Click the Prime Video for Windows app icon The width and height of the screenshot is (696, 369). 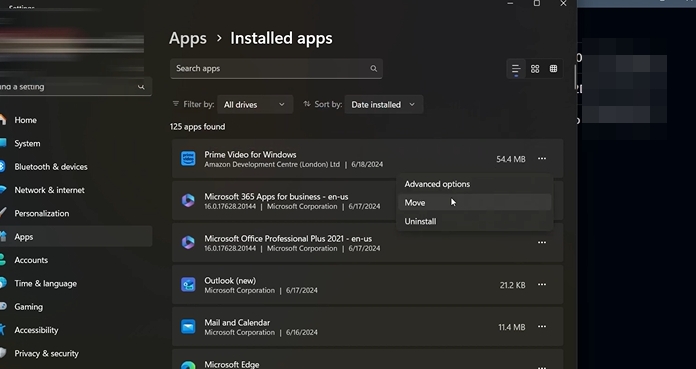click(x=188, y=159)
